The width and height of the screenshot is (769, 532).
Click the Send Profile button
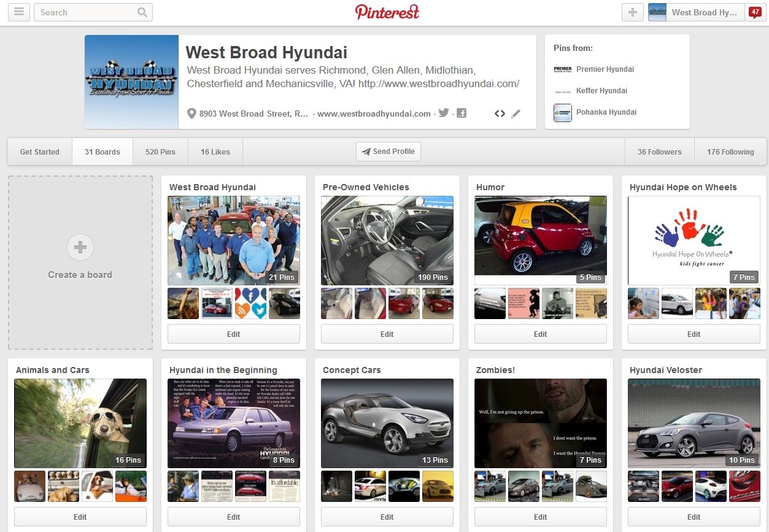coord(388,152)
